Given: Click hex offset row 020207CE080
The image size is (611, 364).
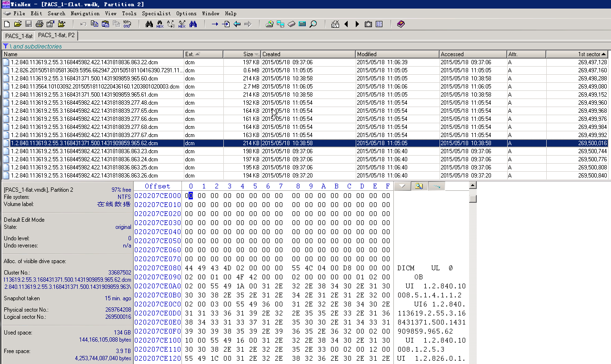Looking at the screenshot, I should coord(158,268).
